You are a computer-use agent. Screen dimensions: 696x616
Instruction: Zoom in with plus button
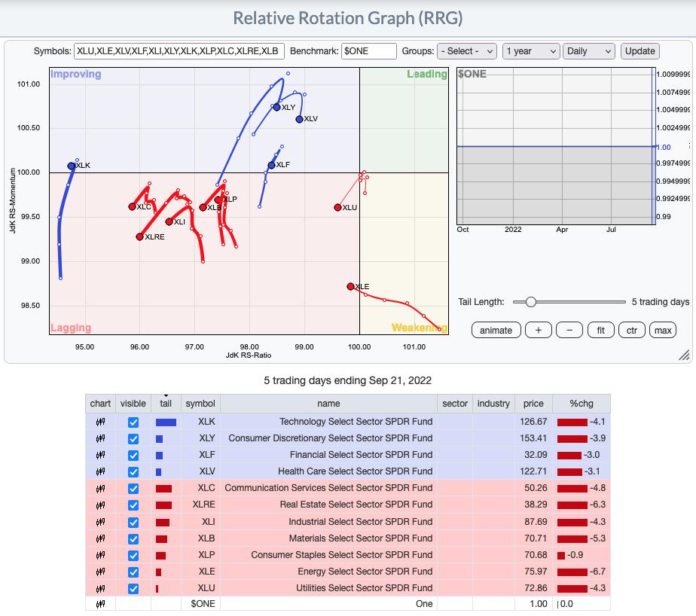tap(538, 330)
